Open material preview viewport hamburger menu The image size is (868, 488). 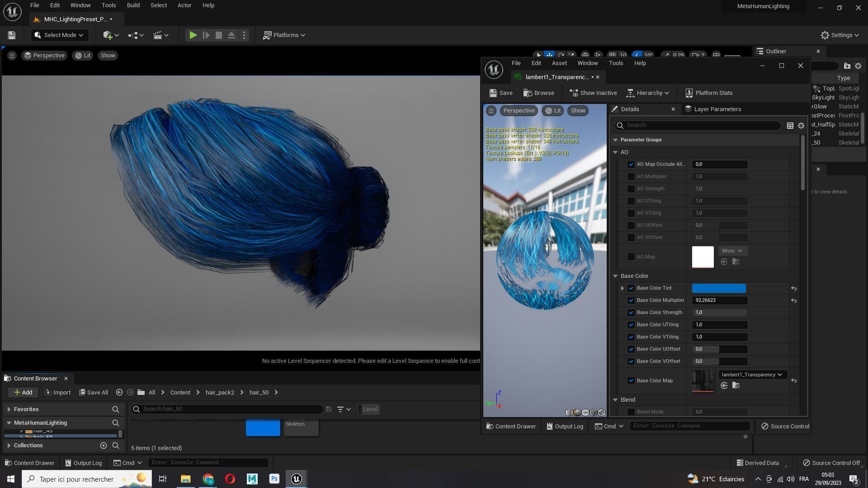[491, 111]
